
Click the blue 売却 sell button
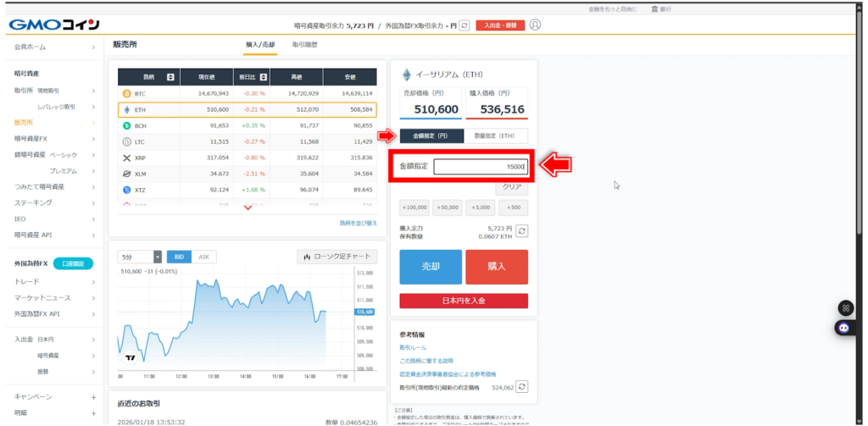click(x=431, y=266)
